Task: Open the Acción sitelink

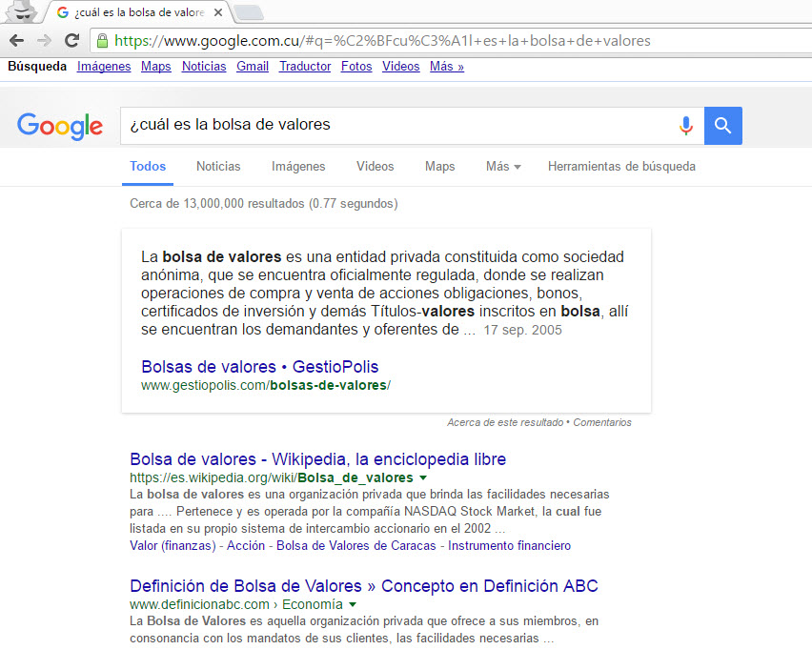Action: pos(246,546)
